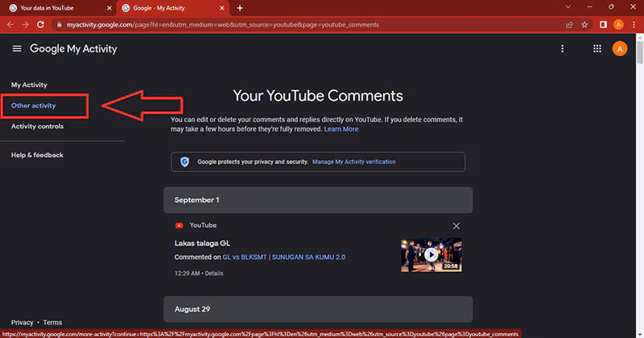Bookmark this page with the star
The height and width of the screenshot is (338, 644).
584,25
